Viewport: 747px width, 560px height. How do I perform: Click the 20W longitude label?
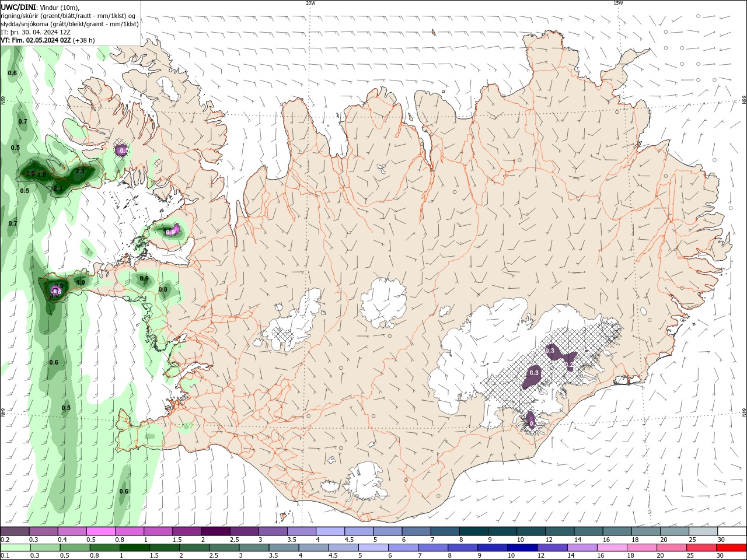point(310,3)
